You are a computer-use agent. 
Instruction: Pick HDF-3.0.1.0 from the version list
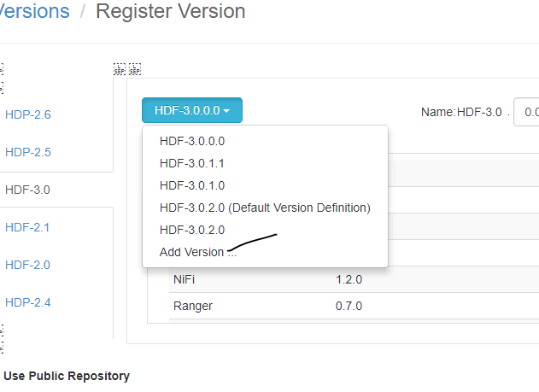click(x=191, y=184)
